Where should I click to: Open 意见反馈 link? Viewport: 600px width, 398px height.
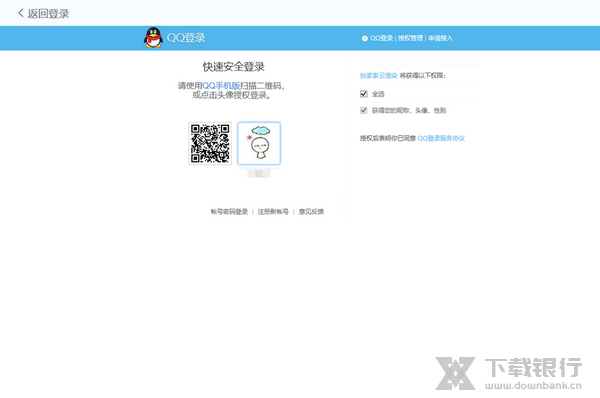311,212
